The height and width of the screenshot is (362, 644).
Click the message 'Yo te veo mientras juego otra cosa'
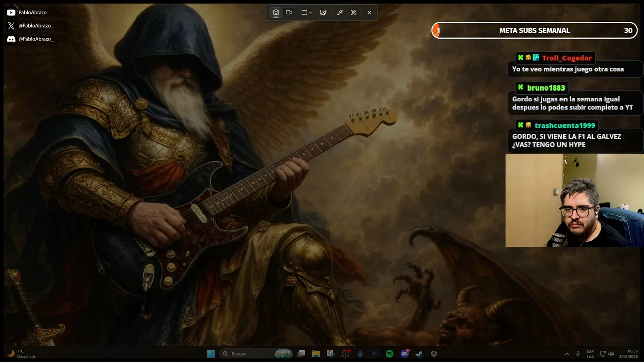pos(568,69)
